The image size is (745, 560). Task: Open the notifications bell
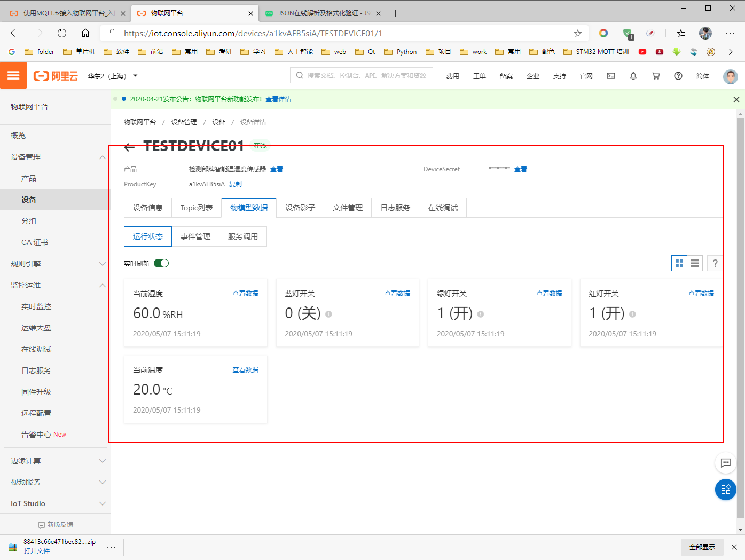633,76
